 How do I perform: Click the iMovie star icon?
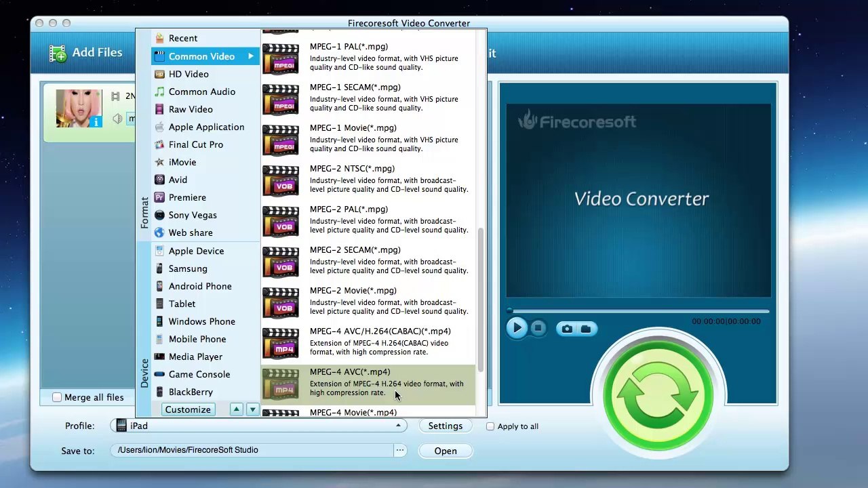(x=159, y=162)
